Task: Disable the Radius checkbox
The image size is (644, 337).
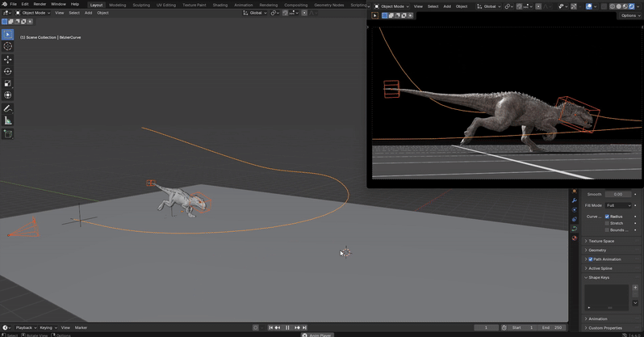Action: pyautogui.click(x=607, y=217)
